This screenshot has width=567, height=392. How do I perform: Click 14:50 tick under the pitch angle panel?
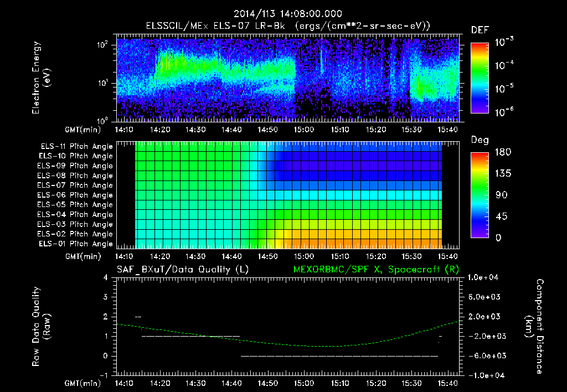tap(267, 256)
